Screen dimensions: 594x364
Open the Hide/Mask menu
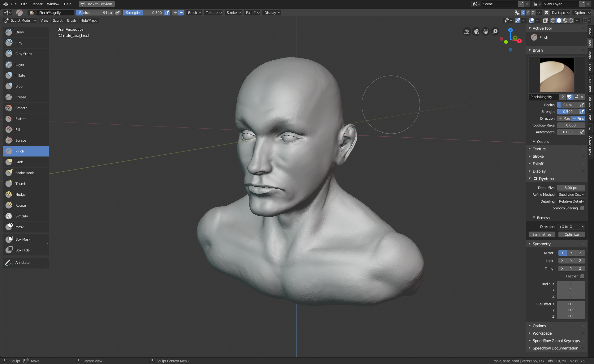(88, 20)
